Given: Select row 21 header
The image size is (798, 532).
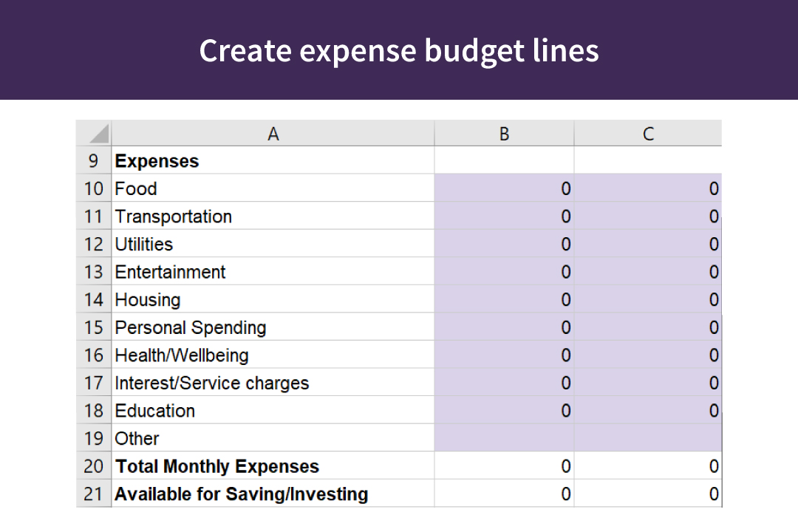Looking at the screenshot, I should point(93,494).
